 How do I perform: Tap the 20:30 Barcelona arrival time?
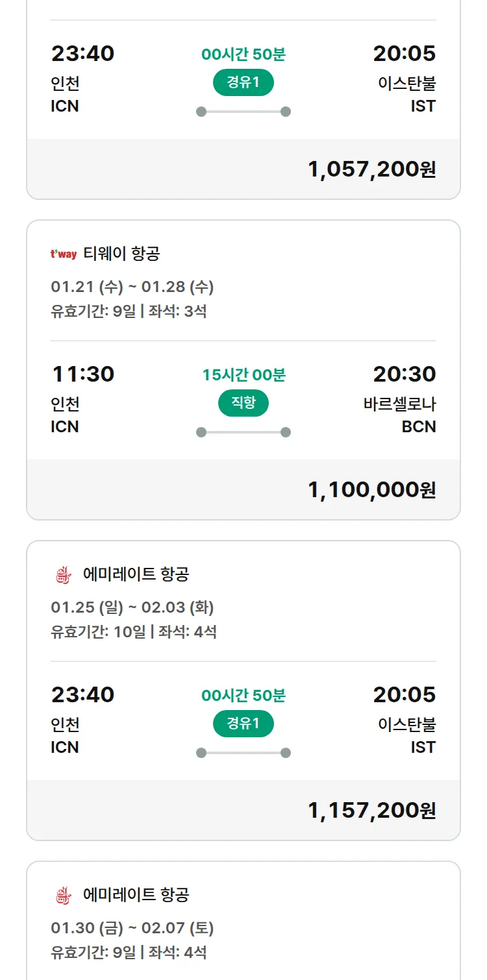pos(404,374)
